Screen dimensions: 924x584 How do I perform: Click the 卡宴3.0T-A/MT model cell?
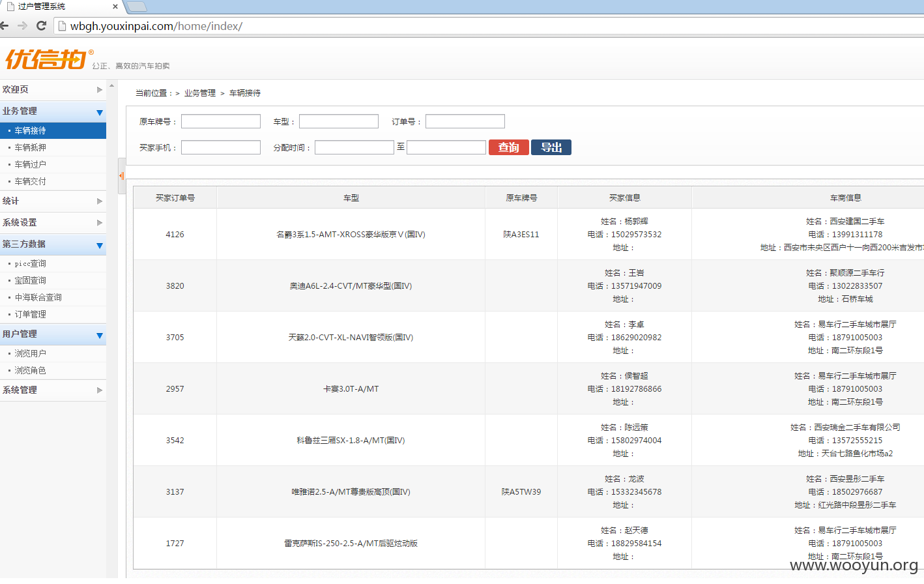351,389
